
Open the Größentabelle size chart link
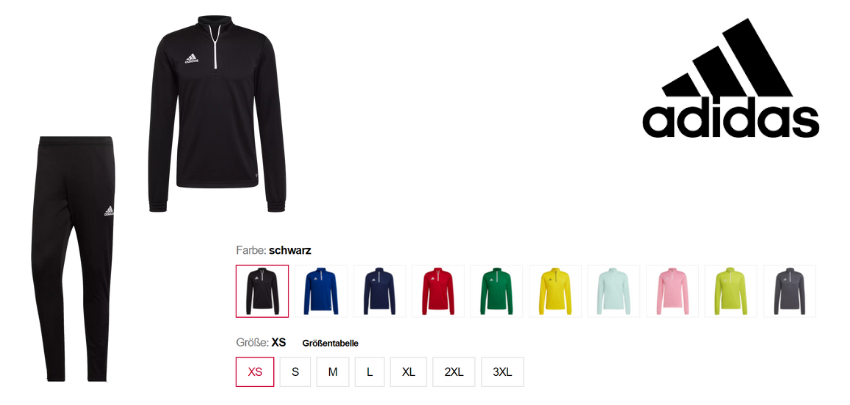pos(330,343)
